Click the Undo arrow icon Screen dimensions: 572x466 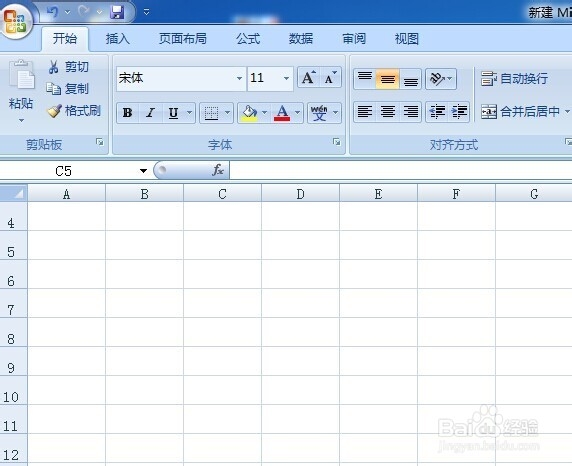pos(53,12)
